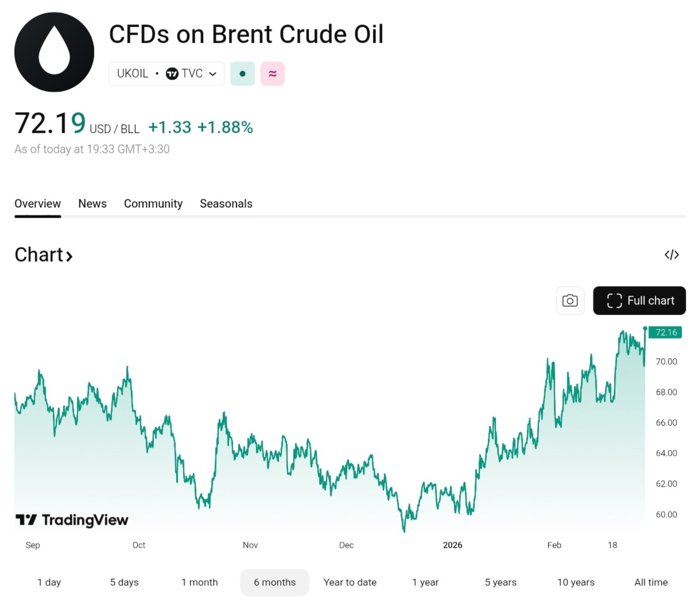Click the pink derived data indicator icon
The height and width of the screenshot is (602, 700).
[273, 73]
